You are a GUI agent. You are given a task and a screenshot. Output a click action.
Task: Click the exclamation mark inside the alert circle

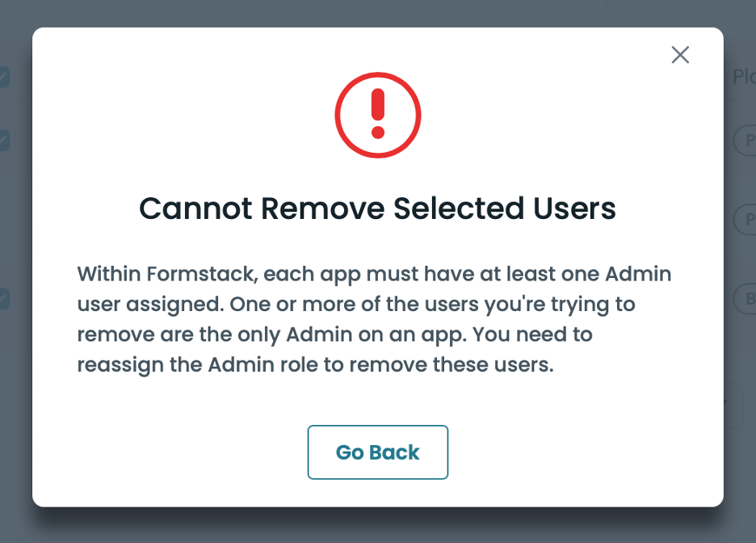click(x=378, y=106)
